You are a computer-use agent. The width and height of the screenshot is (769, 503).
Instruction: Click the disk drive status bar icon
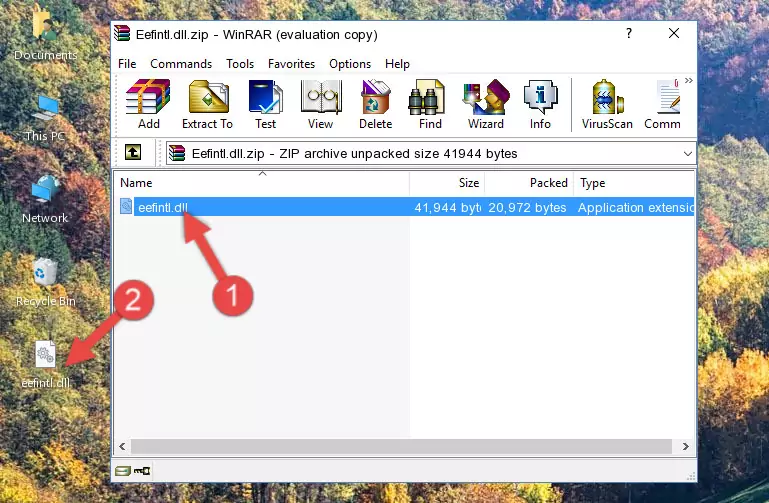[x=122, y=471]
